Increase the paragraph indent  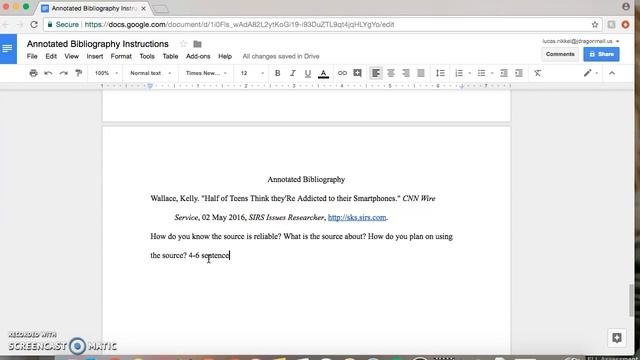click(x=519, y=73)
